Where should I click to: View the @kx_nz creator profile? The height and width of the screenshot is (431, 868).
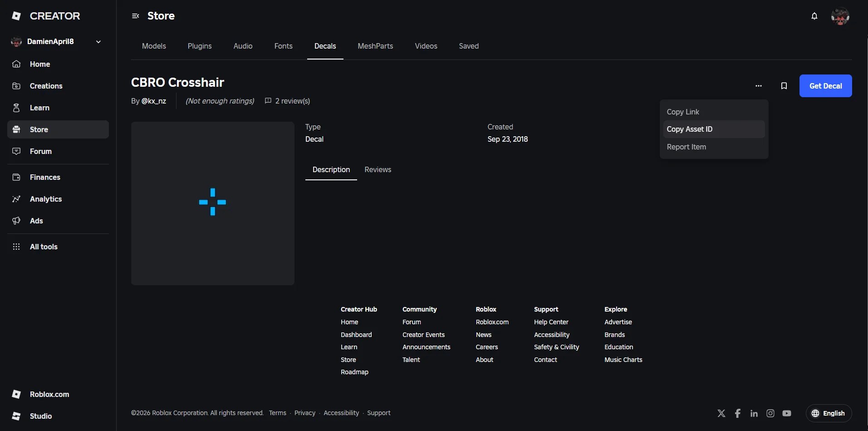click(153, 101)
